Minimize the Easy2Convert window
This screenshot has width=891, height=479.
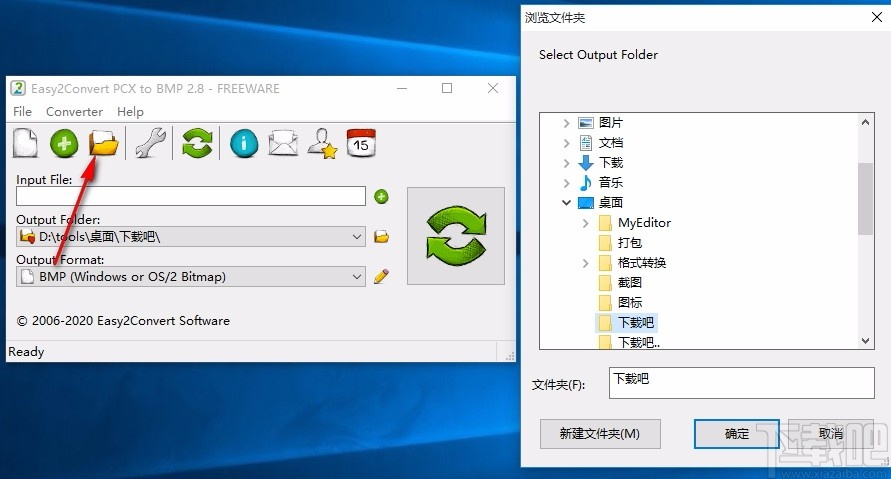click(x=402, y=88)
